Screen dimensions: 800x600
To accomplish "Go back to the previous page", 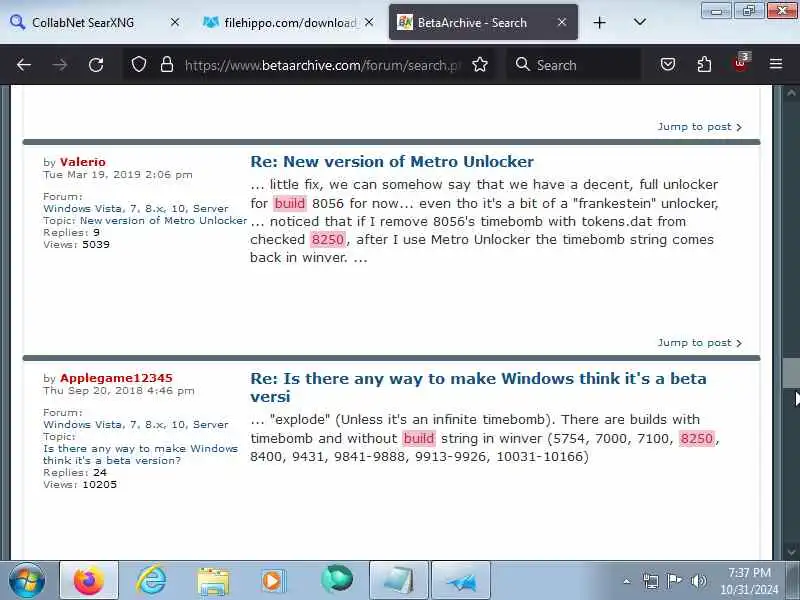I will click(x=23, y=65).
